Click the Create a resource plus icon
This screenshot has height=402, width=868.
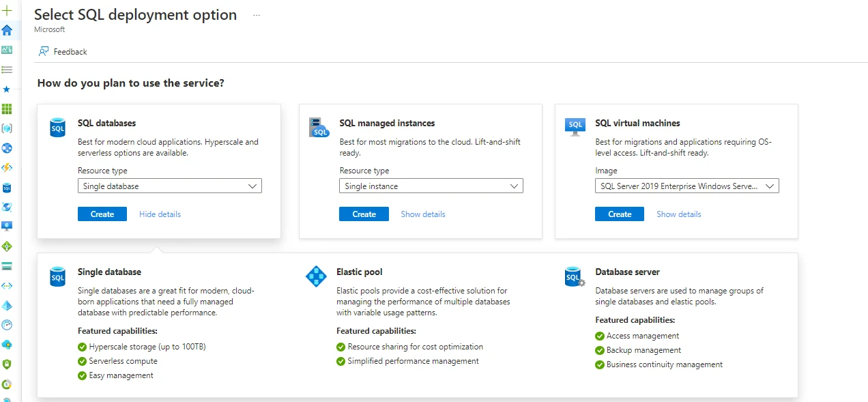coord(7,10)
